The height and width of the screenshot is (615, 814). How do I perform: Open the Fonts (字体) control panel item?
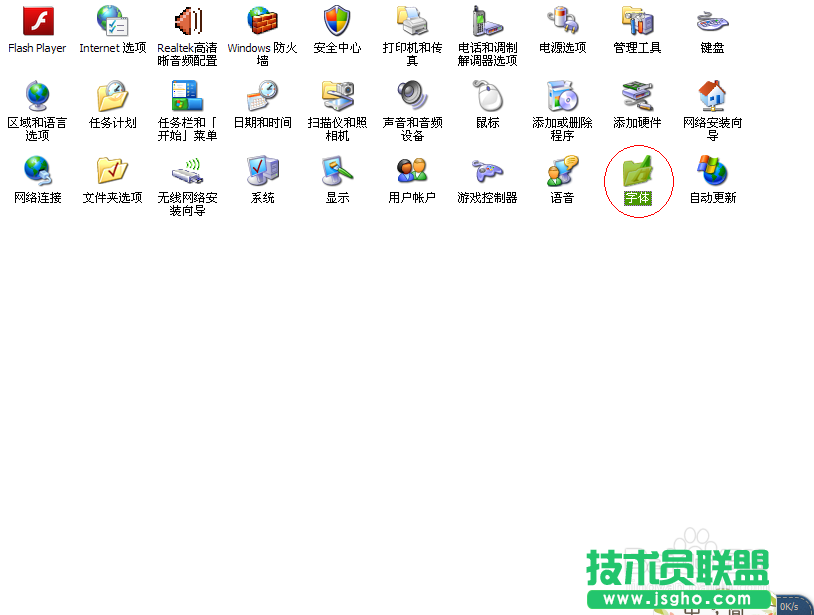(637, 173)
